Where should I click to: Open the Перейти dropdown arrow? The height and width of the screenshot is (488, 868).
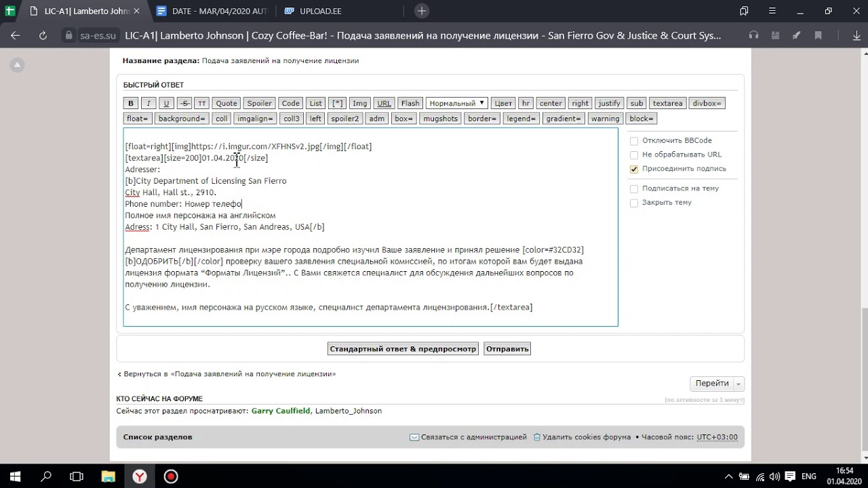coord(739,384)
